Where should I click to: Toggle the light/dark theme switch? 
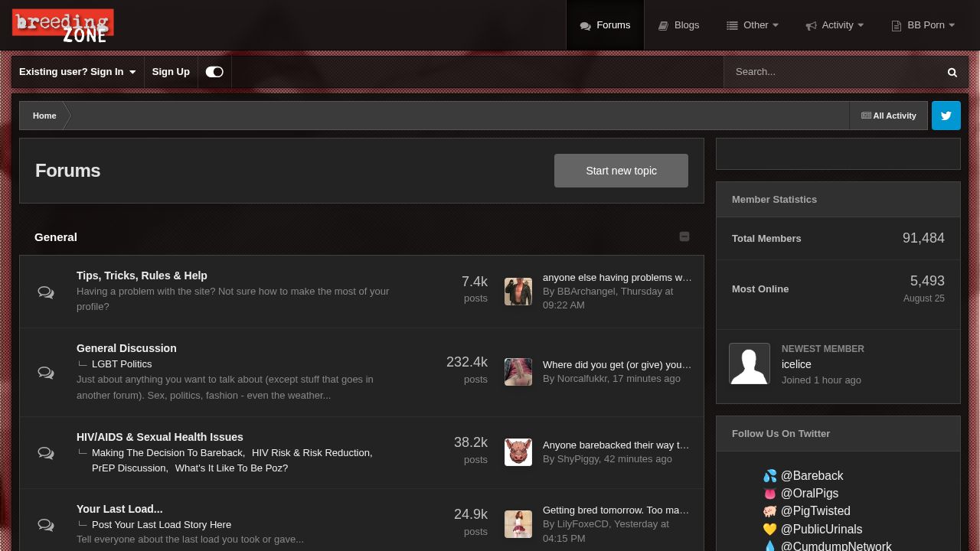tap(214, 72)
